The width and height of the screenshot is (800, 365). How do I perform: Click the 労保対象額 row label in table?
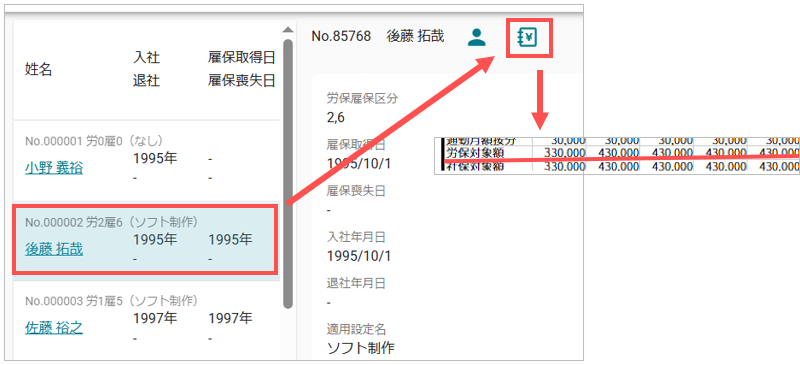[x=475, y=152]
